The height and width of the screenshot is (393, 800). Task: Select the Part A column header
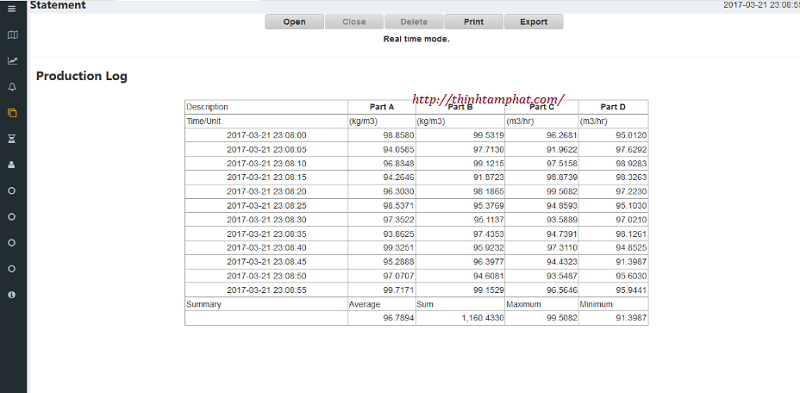[x=382, y=107]
